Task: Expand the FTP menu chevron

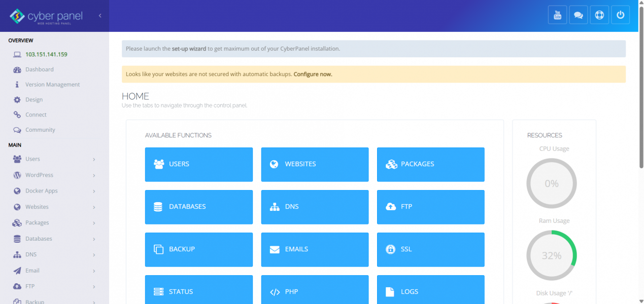Action: pyautogui.click(x=94, y=287)
